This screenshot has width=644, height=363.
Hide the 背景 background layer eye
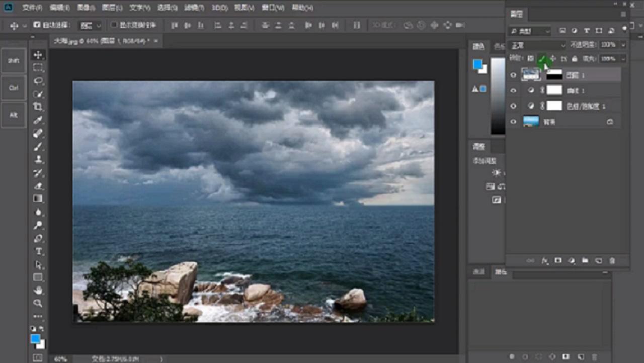pyautogui.click(x=513, y=122)
